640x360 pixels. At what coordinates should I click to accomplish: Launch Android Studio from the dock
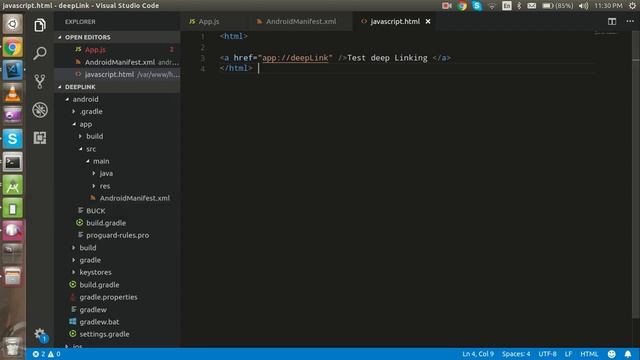pos(13,185)
